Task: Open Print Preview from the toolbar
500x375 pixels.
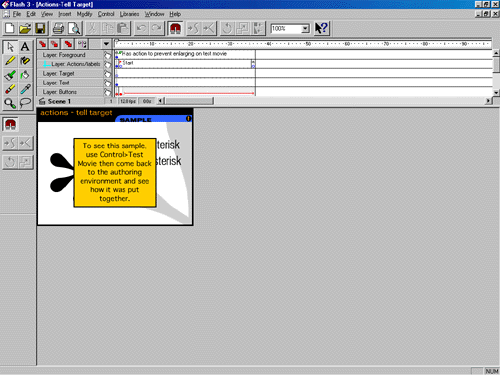Action: [x=74, y=28]
